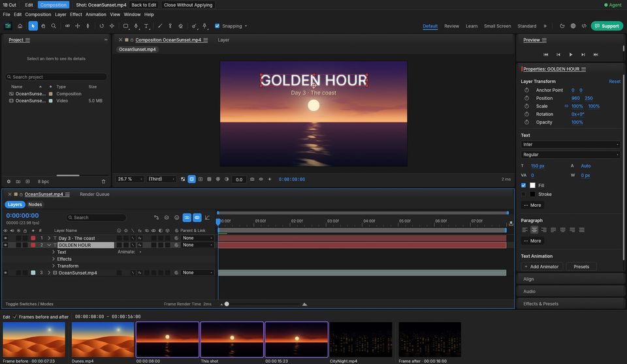Toggle the Stroke checkbox
This screenshot has height=364, width=627.
click(x=523, y=194)
